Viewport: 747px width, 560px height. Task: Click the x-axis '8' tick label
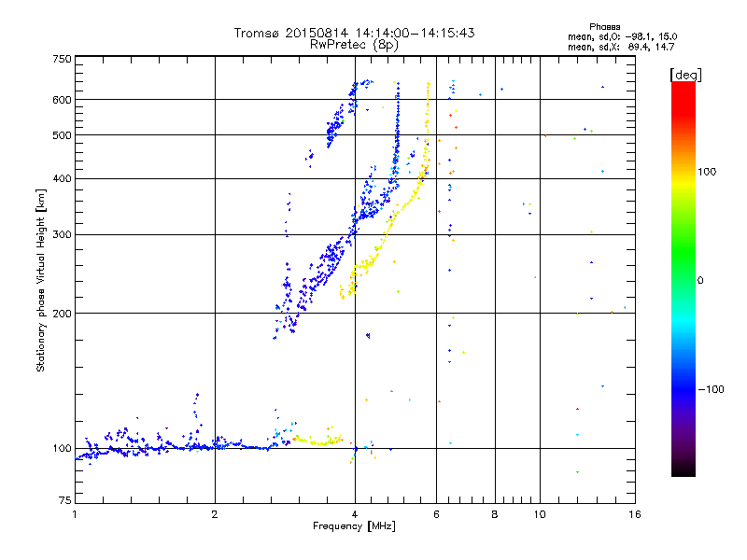pos(495,514)
